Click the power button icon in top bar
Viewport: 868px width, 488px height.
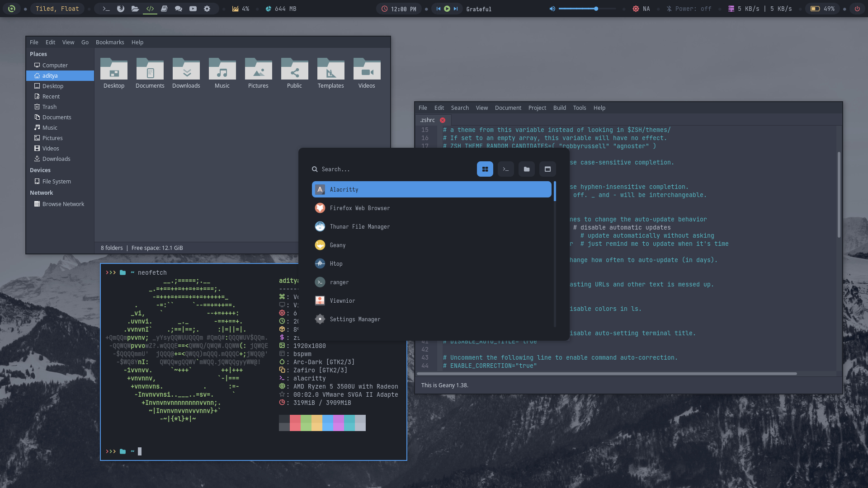(857, 9)
